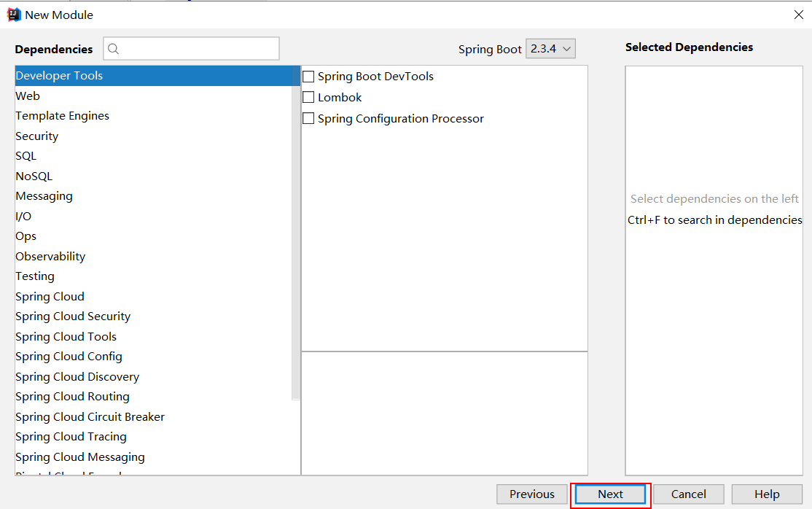The image size is (812, 509).
Task: Select Spring Cloud Messaging
Action: click(155, 457)
